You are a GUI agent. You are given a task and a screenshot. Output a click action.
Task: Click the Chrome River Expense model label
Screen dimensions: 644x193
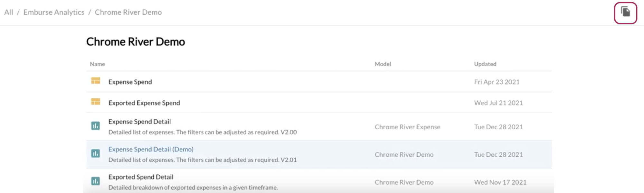pos(407,127)
